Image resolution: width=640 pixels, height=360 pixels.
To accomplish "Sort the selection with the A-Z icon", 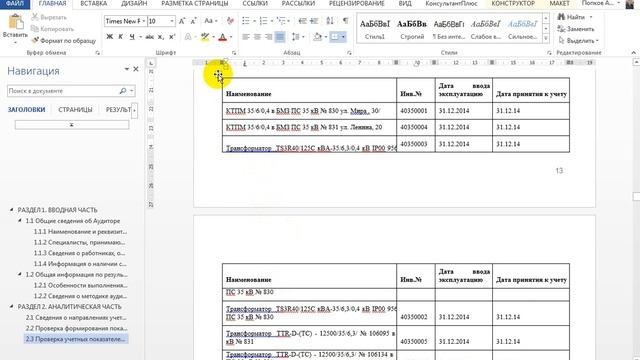I will [330, 21].
